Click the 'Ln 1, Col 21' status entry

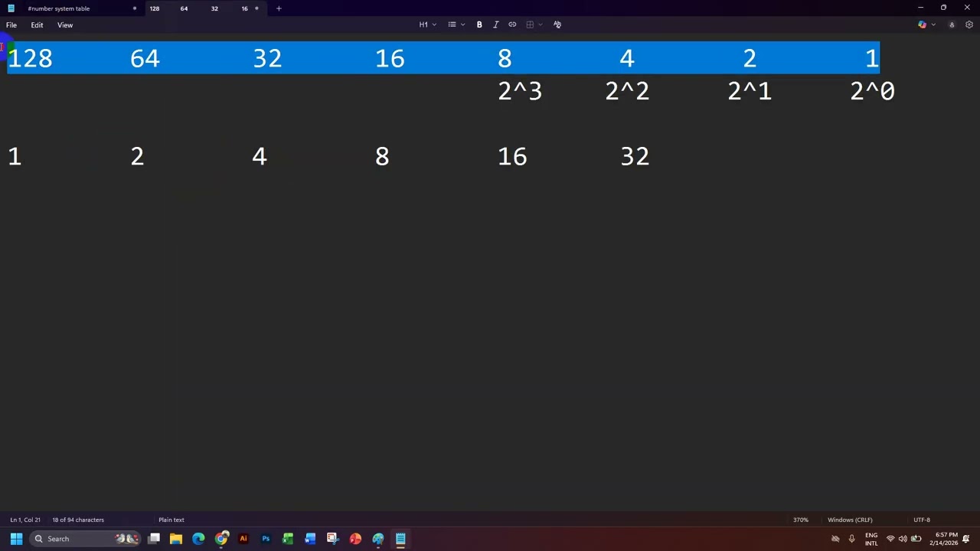pyautogui.click(x=25, y=520)
